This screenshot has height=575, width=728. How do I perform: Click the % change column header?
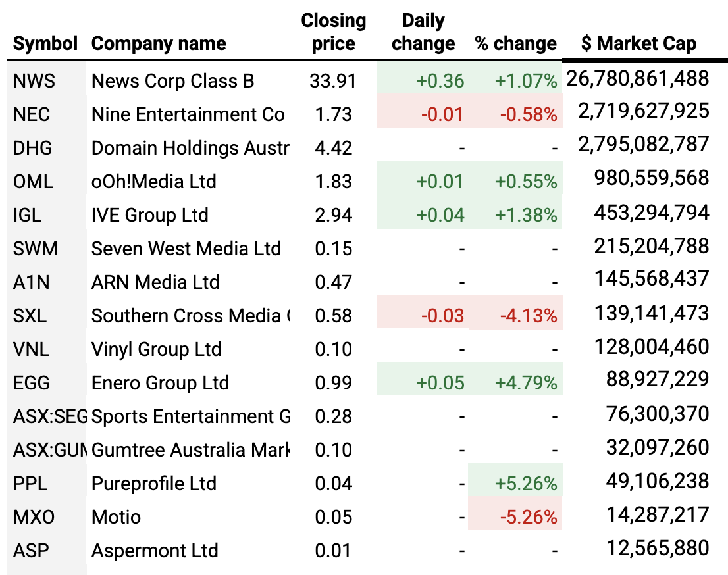[516, 43]
